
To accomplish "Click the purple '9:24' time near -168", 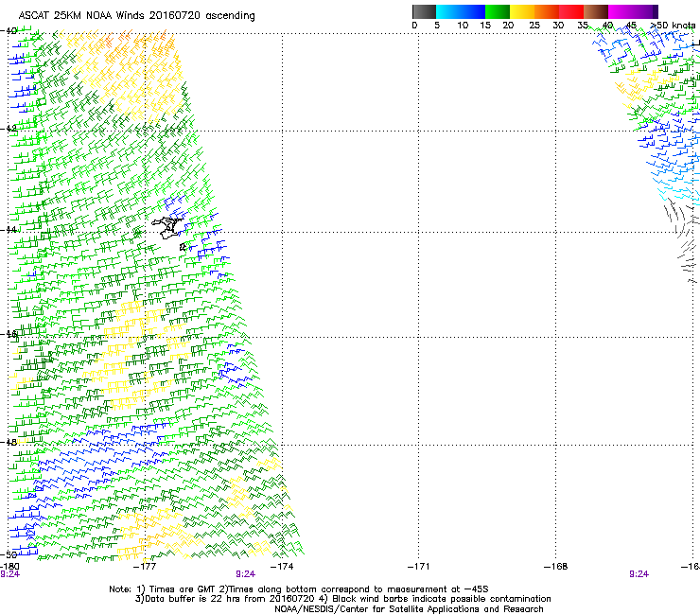I will pos(639,574).
